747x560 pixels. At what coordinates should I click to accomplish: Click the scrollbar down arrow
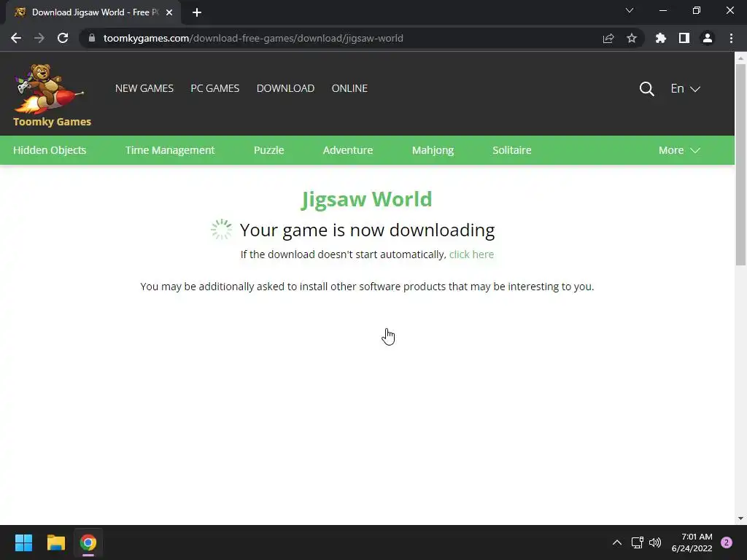point(740,518)
